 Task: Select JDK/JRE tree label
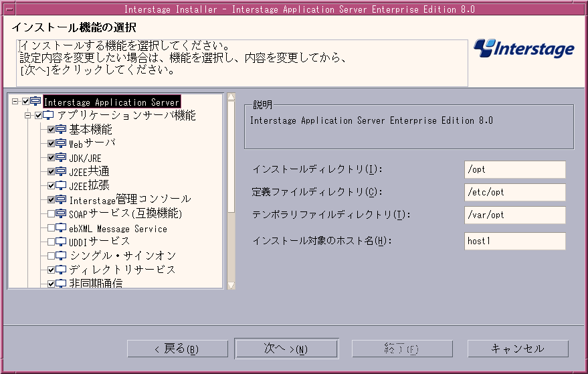coord(85,158)
